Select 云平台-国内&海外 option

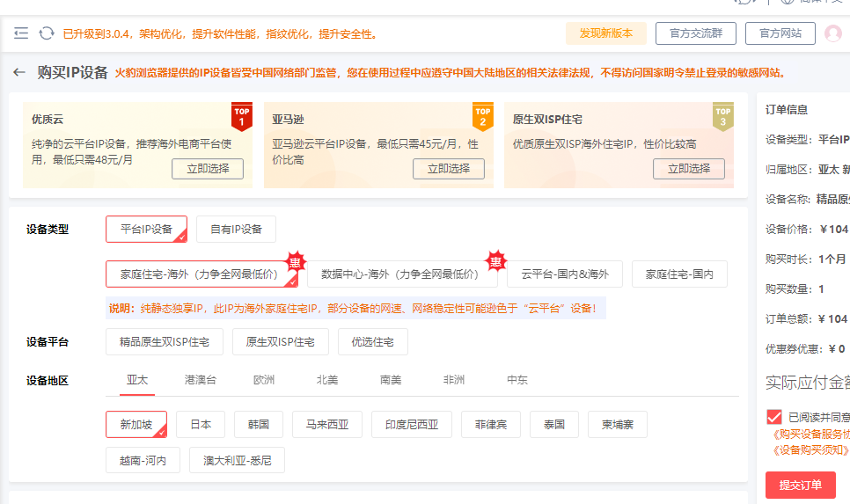(x=565, y=274)
